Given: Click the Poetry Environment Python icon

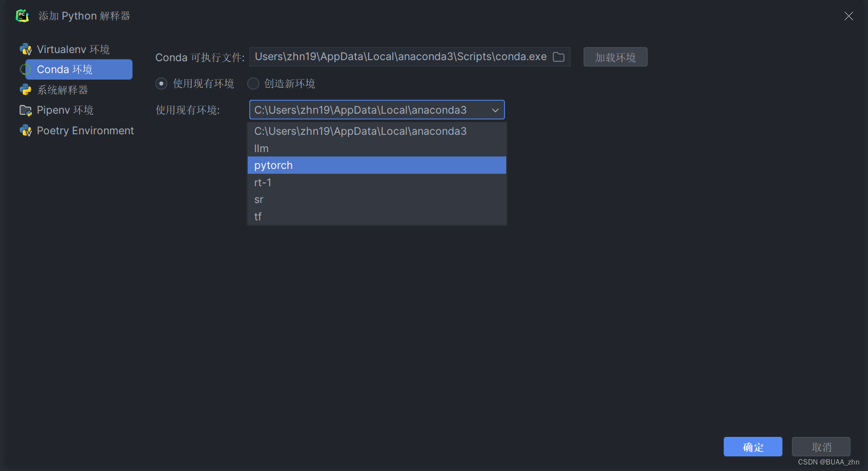Looking at the screenshot, I should coord(25,130).
